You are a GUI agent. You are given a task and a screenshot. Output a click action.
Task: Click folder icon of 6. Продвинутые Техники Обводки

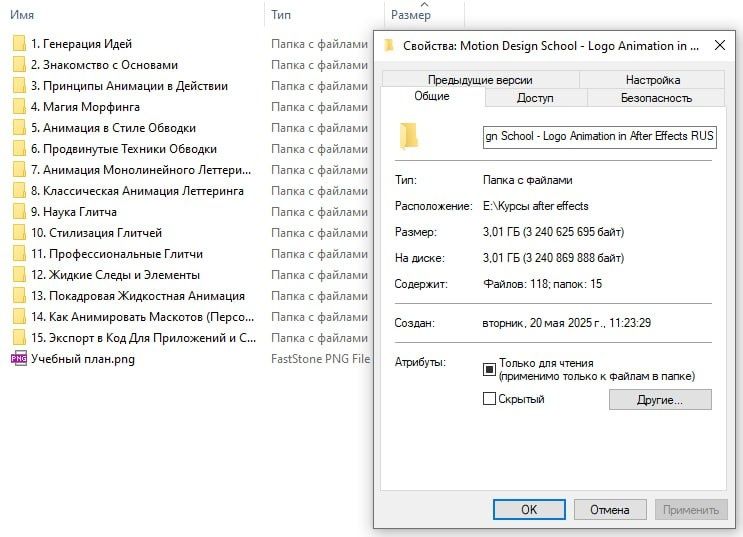pos(19,148)
